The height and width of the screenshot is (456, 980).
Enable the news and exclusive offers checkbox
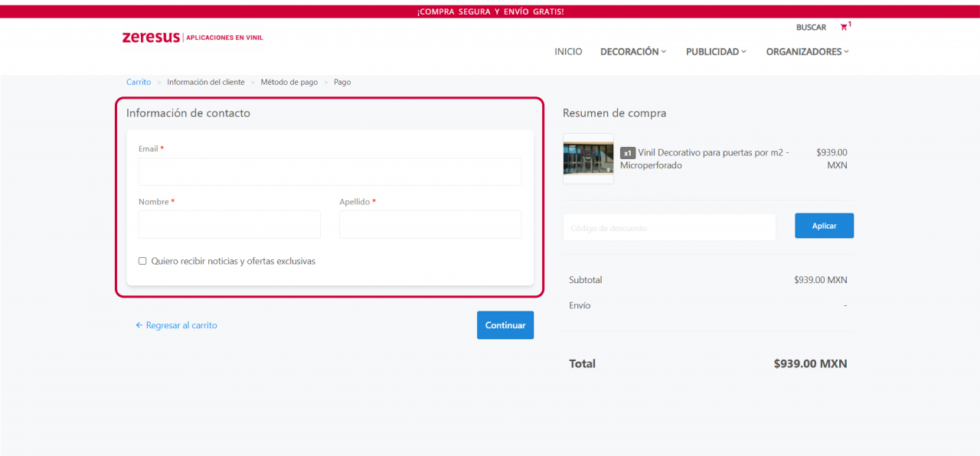pos(142,261)
